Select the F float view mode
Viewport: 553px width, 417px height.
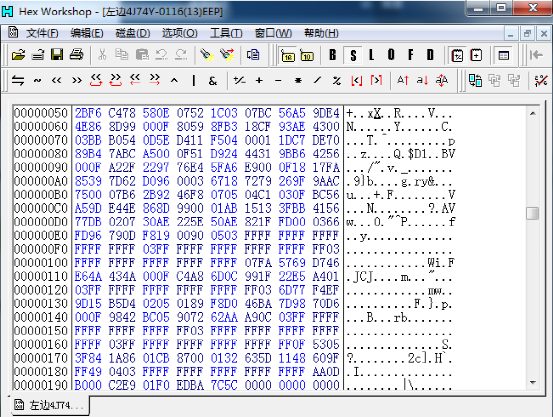[x=411, y=55]
